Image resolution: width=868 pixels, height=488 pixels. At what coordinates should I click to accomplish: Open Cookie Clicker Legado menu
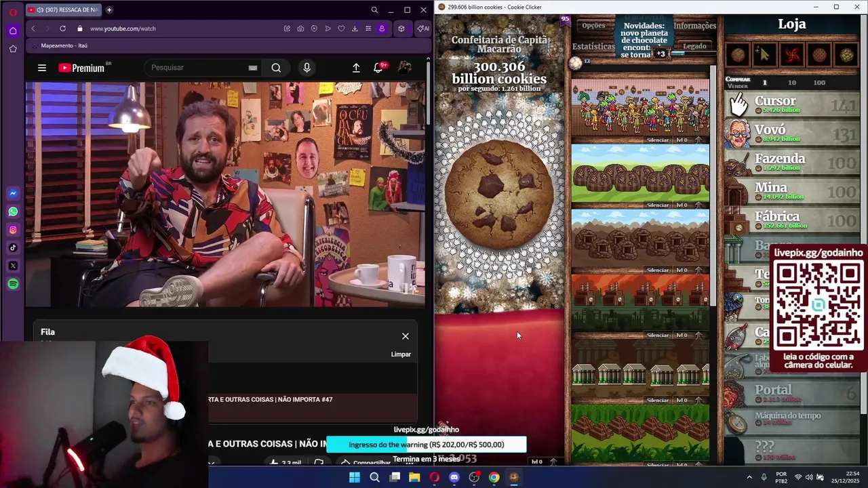click(694, 46)
